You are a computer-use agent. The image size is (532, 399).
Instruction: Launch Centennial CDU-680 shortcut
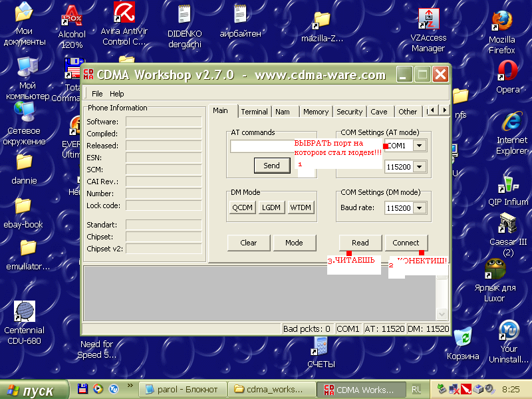(24, 323)
